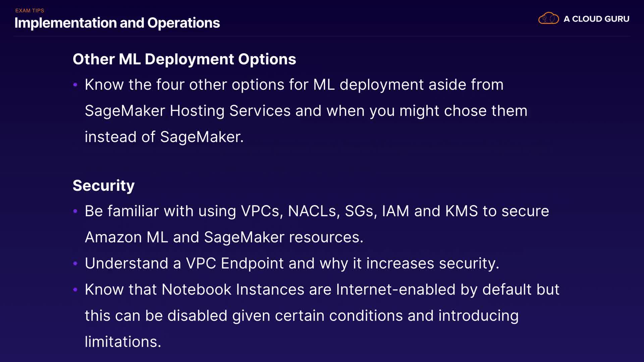
Task: Click the "Security" section heading
Action: point(103,185)
